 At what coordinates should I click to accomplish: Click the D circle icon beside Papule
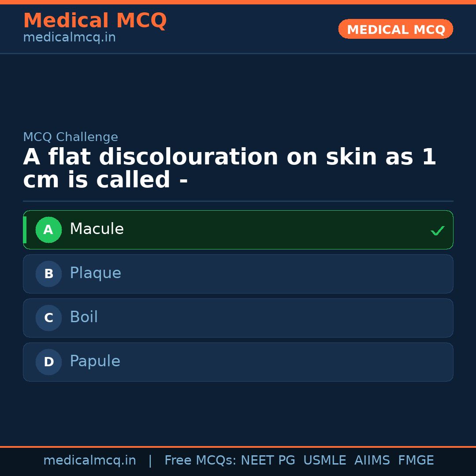[48, 362]
